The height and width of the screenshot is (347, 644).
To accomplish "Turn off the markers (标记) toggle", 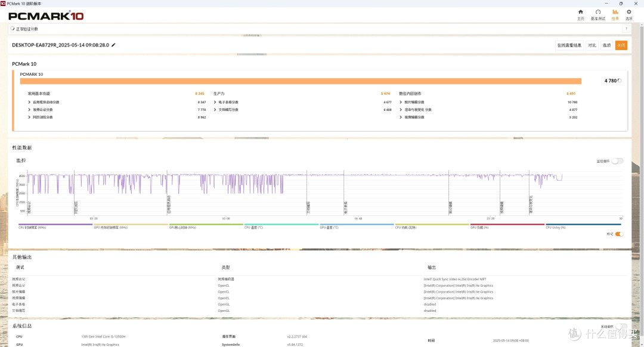I will 619,234.
